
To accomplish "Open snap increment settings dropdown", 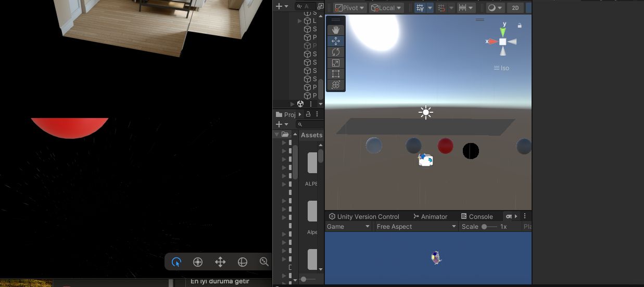I will 466,8.
